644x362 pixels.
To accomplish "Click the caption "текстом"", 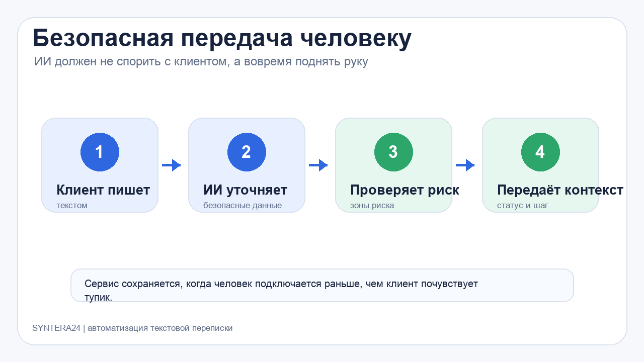I will pos(72,206).
